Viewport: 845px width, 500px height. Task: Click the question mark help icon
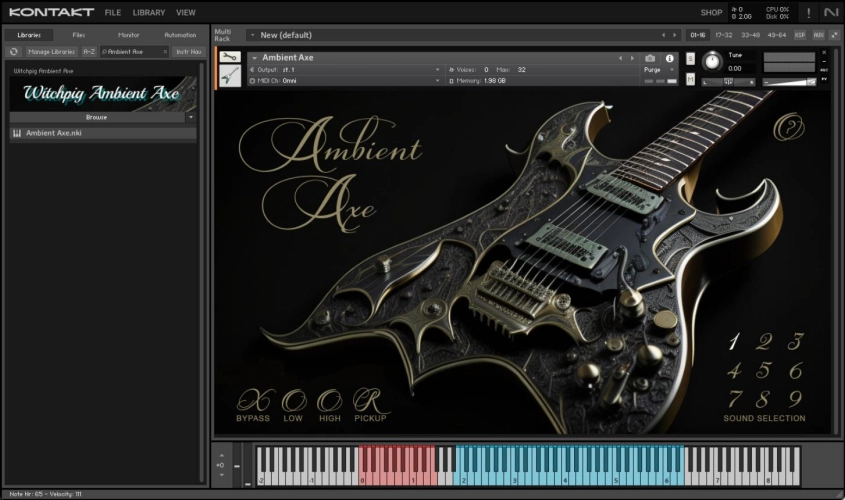pyautogui.click(x=789, y=127)
